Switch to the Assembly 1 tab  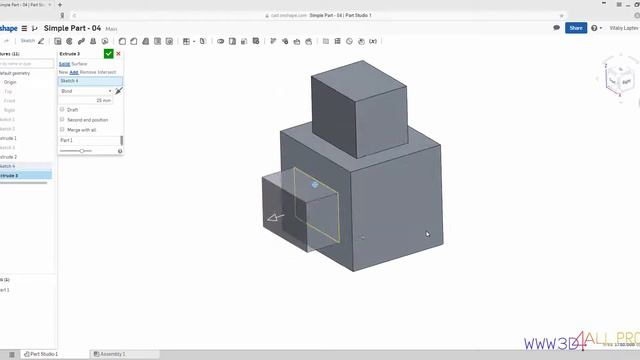click(x=109, y=354)
